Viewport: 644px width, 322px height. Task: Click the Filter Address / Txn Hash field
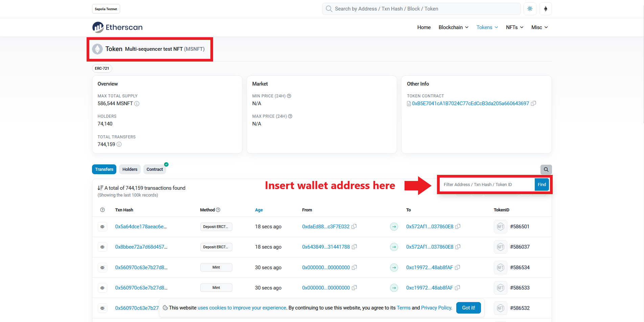487,185
